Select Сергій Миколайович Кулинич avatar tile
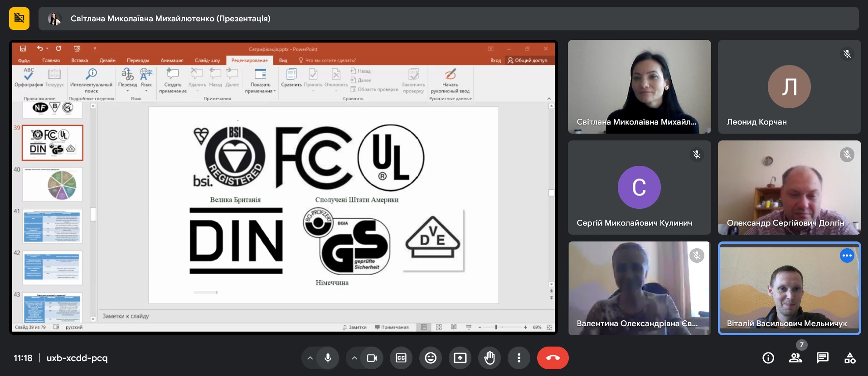 (639, 187)
